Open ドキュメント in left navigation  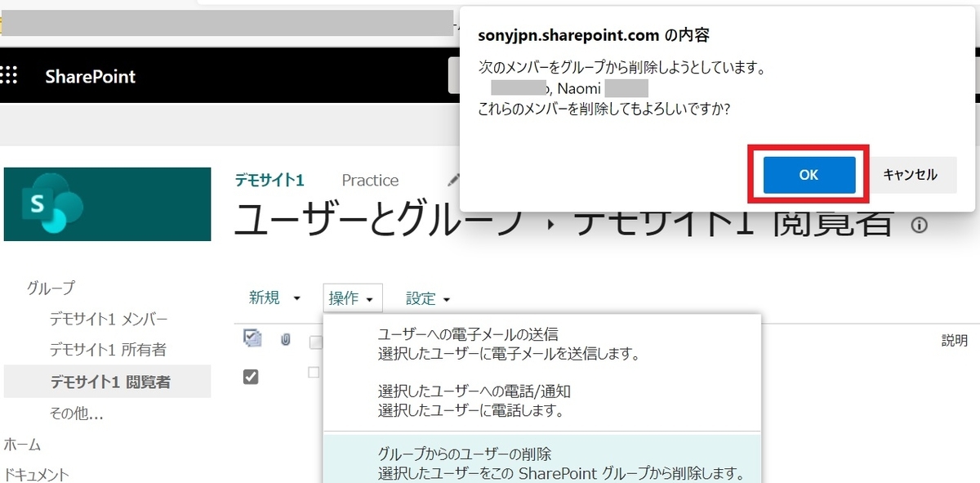[36, 475]
